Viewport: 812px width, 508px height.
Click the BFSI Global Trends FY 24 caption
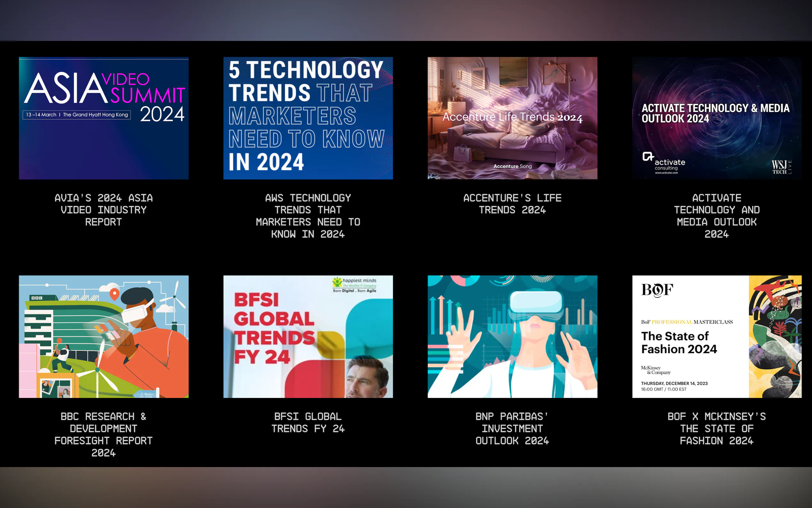[308, 422]
